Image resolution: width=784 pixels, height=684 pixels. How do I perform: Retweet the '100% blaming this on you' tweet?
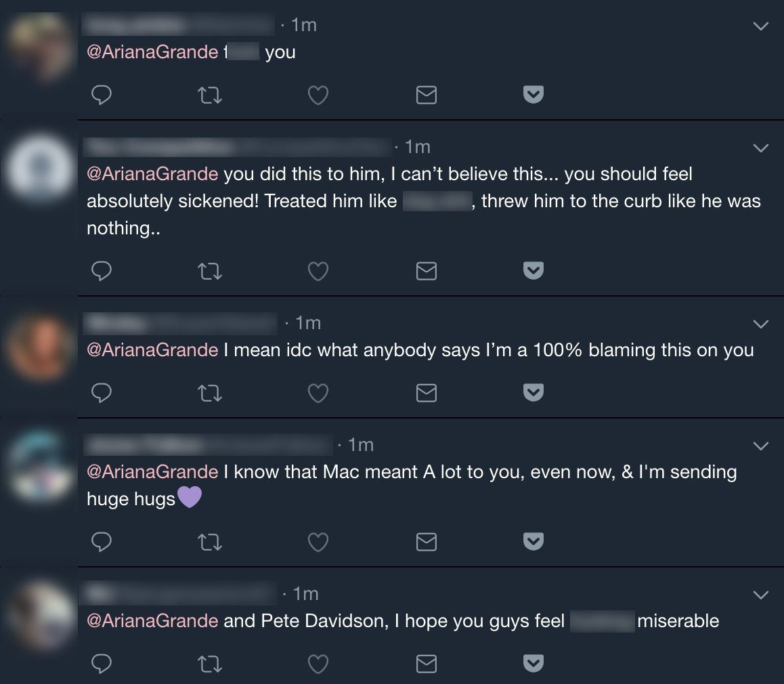coord(210,393)
